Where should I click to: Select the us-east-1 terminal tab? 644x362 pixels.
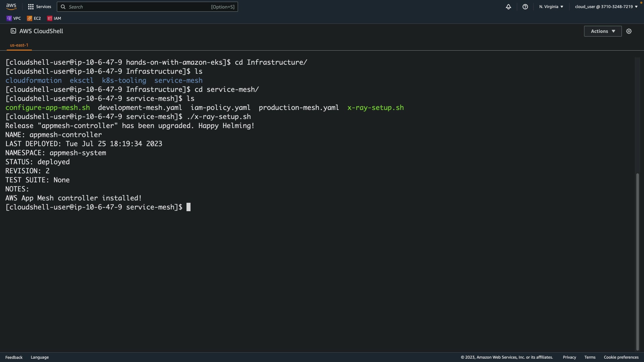19,45
